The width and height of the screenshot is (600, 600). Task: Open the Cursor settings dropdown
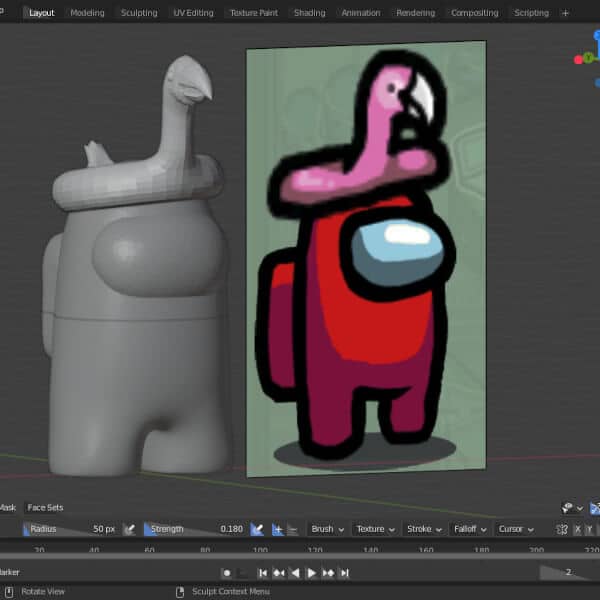(x=516, y=529)
